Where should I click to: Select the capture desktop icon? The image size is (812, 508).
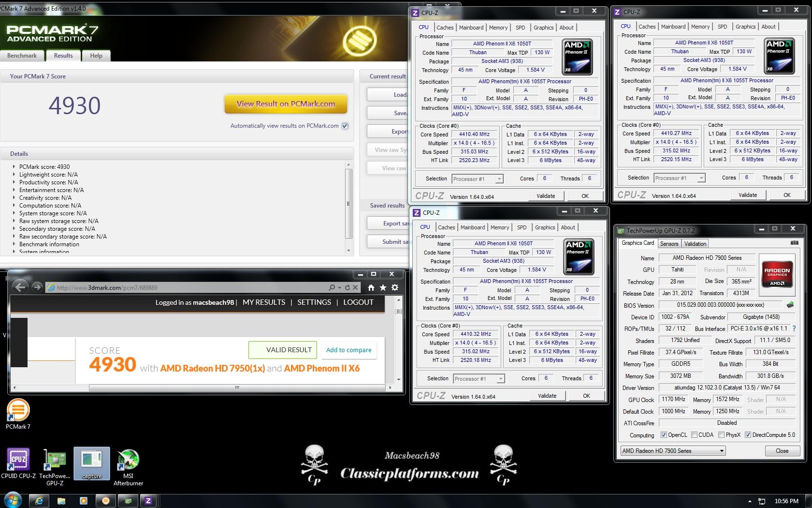coord(92,463)
